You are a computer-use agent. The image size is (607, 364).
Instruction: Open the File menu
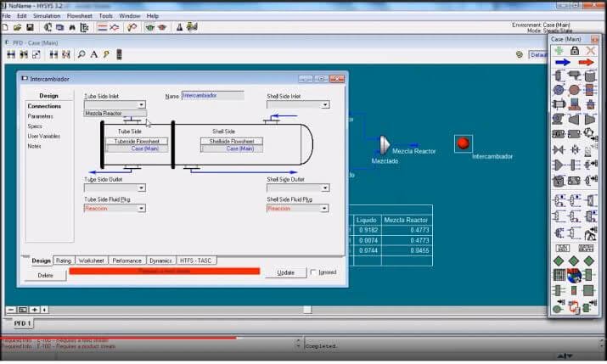tap(6, 16)
